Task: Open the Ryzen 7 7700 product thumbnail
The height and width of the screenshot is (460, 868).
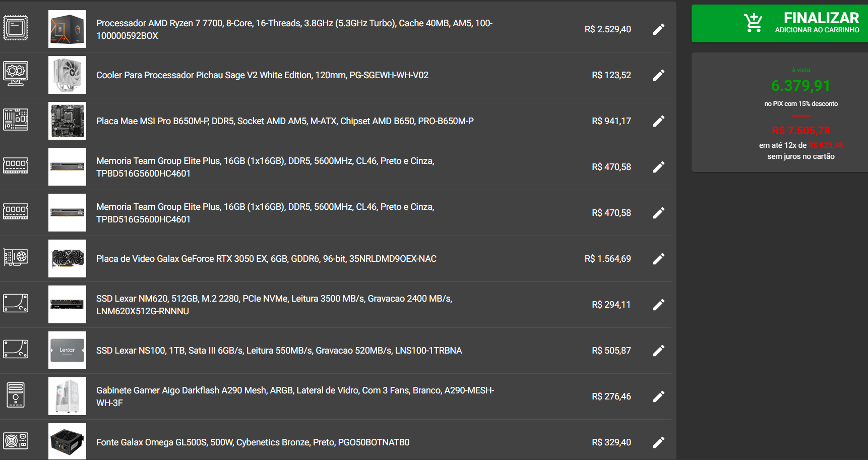Action: (x=67, y=29)
